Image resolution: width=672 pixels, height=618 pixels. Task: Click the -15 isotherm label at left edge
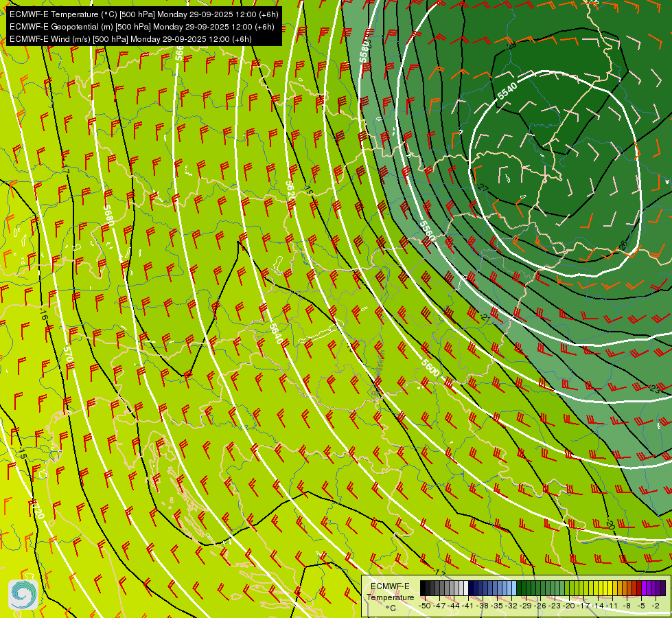click(x=22, y=454)
